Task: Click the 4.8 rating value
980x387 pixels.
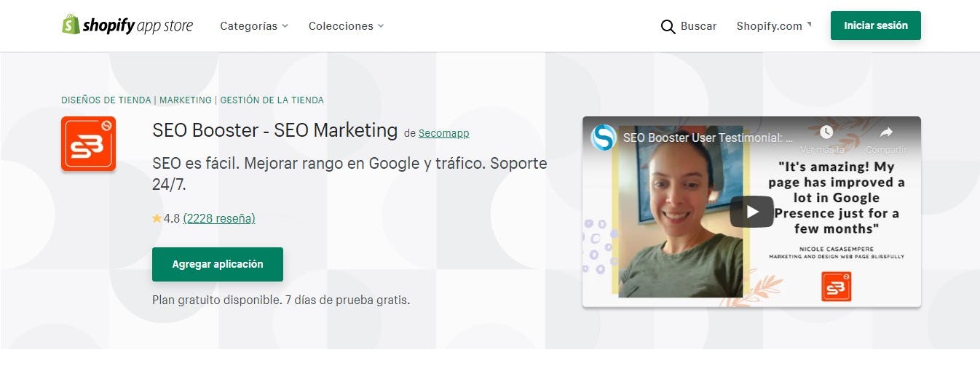Action: (x=172, y=218)
